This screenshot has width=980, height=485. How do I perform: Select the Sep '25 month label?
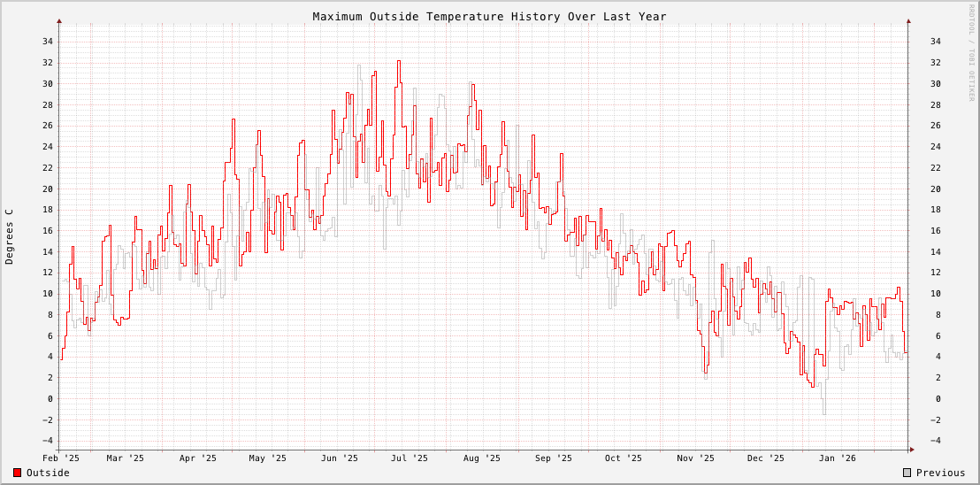555,458
